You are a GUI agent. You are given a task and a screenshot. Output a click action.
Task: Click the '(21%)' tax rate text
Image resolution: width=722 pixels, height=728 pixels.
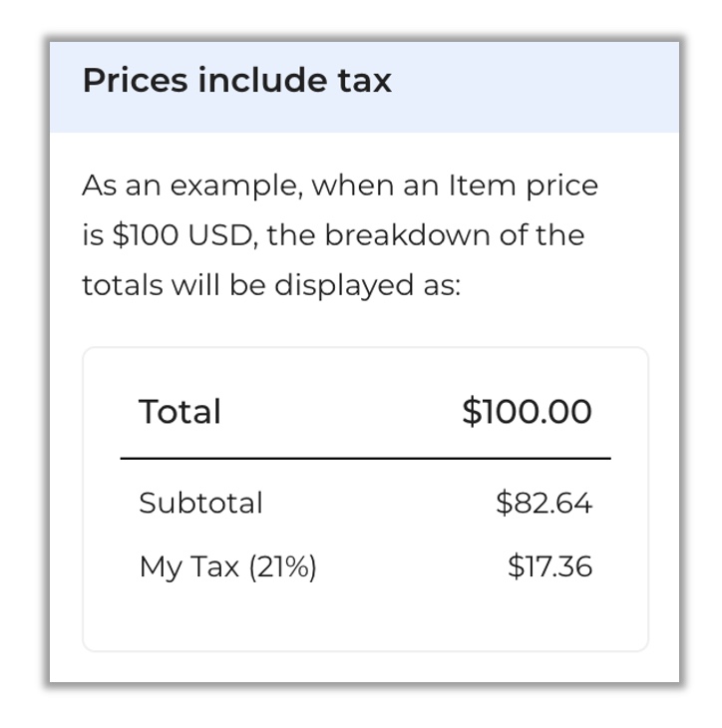(283, 566)
